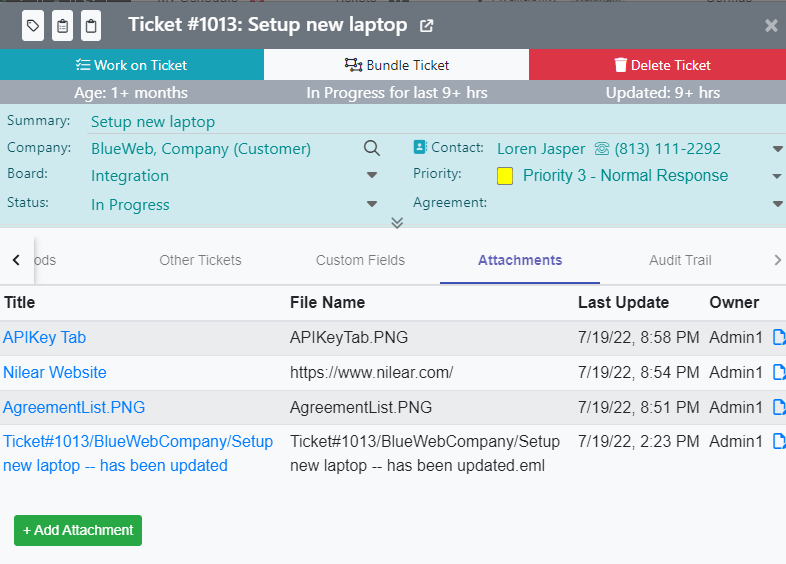The height and width of the screenshot is (564, 786).
Task: Open the Status dropdown arrow
Action: 372,204
